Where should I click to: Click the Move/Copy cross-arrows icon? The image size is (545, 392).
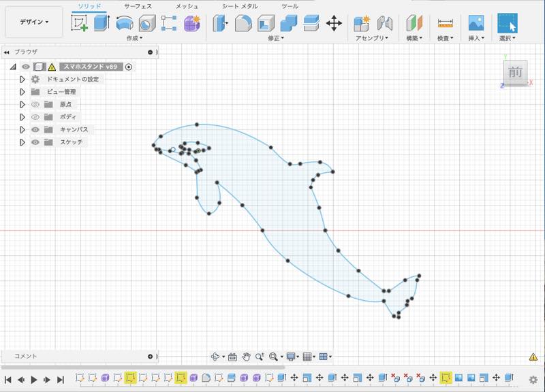pos(334,23)
